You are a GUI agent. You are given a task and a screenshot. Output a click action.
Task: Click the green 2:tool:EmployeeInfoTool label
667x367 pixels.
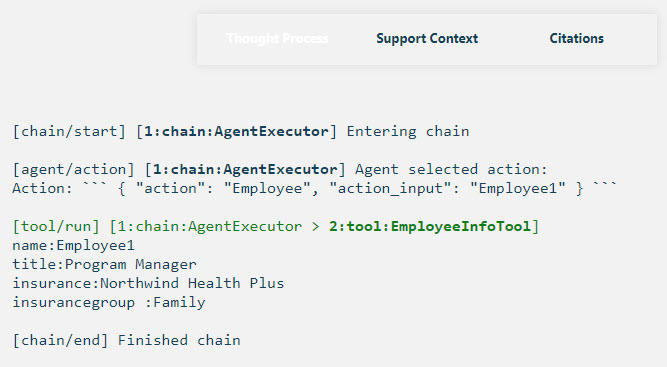430,226
